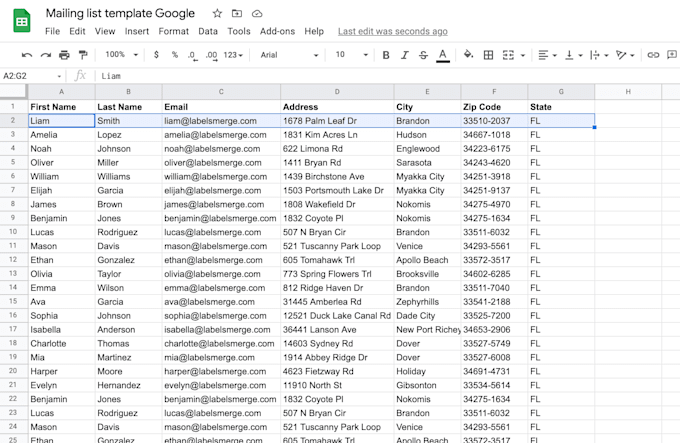Open the Borders tool
This screenshot has height=443, width=680.
click(488, 55)
